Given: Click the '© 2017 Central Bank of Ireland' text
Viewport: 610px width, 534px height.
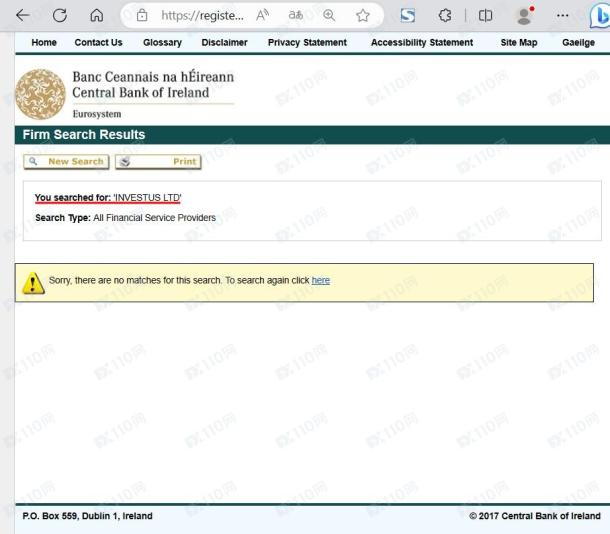Looking at the screenshot, I should pyautogui.click(x=535, y=516).
